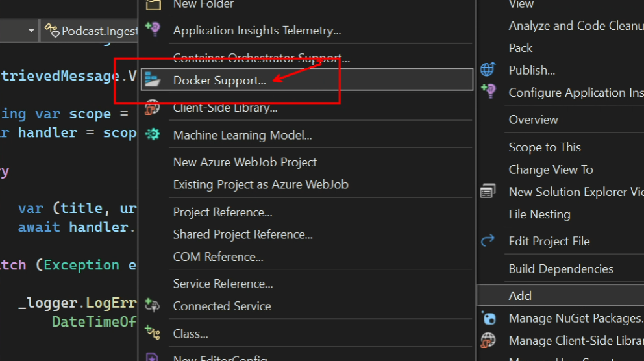Select New Azure WebJob Project
The image size is (644, 361).
point(245,162)
